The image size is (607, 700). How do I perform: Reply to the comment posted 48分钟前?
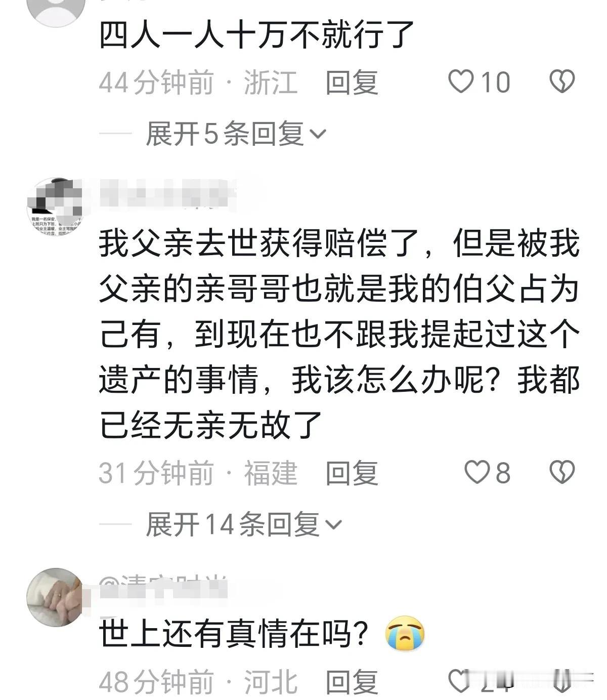[x=352, y=681]
